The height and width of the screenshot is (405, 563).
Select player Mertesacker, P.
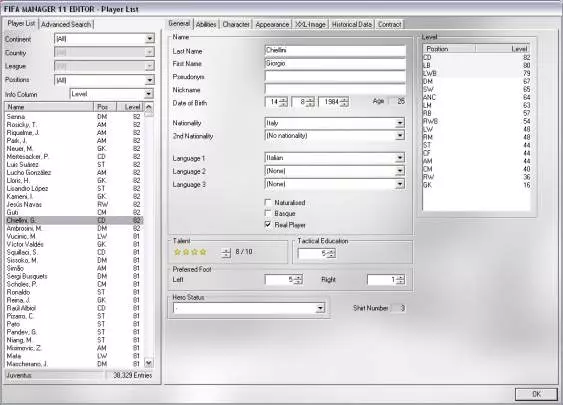[74, 157]
